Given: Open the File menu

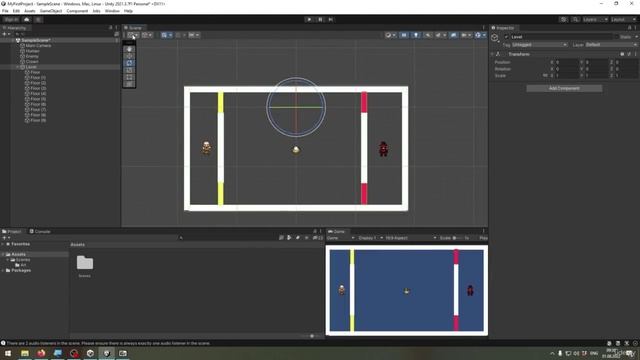Looking at the screenshot, I should coord(5,11).
